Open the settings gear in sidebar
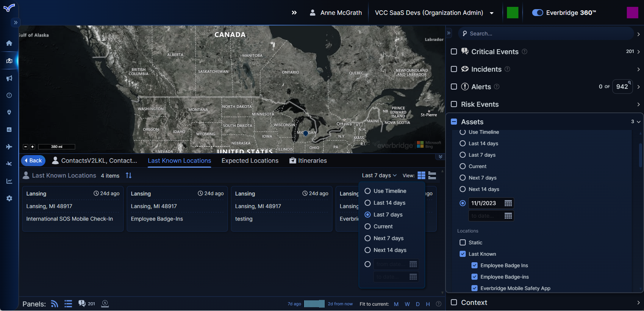The height and width of the screenshot is (311, 644). 9,198
